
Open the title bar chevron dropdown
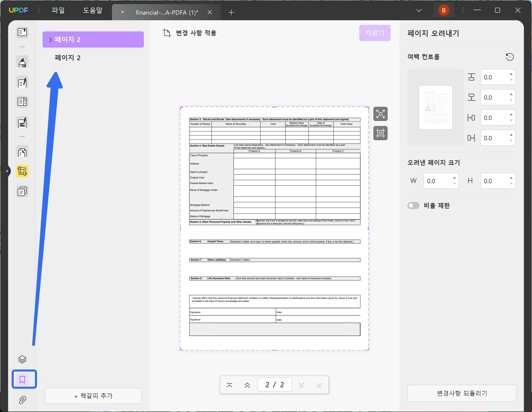click(419, 10)
